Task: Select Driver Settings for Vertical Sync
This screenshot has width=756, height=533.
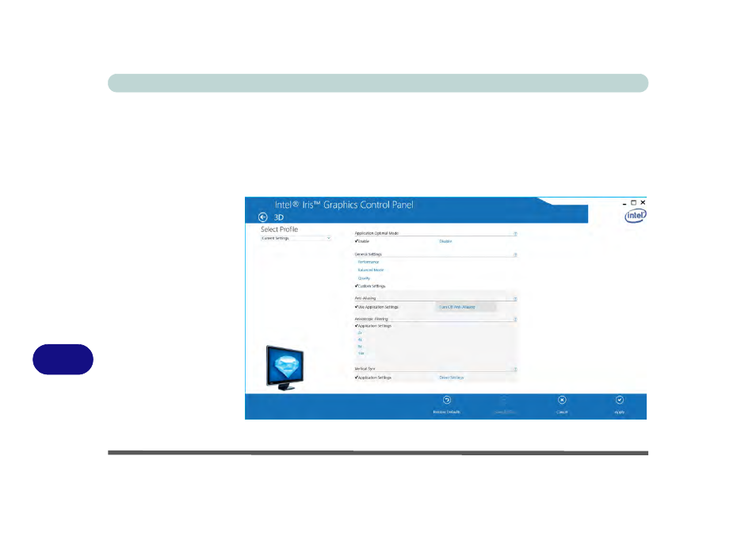Action: coord(451,378)
